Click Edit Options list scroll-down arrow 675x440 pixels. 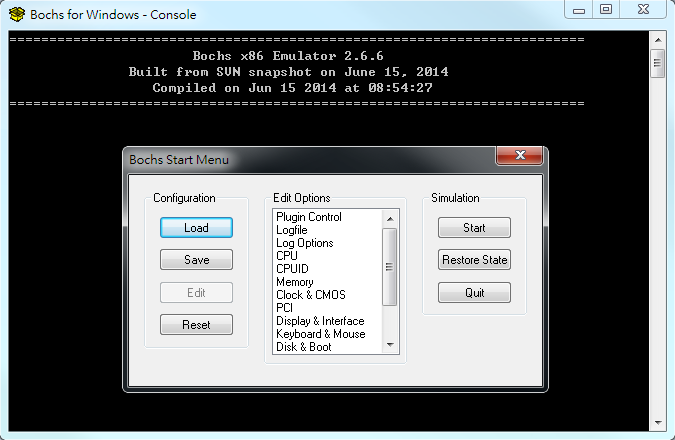(x=390, y=344)
